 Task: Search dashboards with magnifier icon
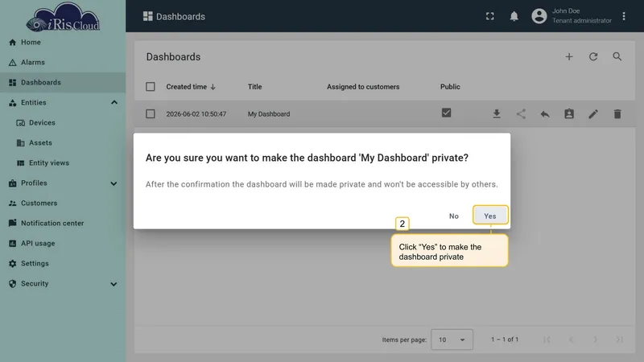click(x=617, y=56)
